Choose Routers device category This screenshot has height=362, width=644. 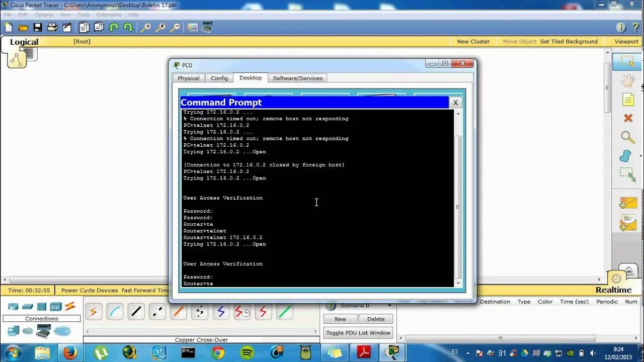coord(13,307)
